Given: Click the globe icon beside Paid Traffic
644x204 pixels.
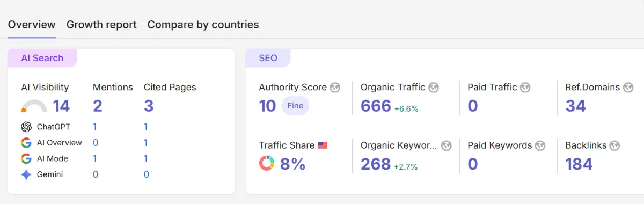Looking at the screenshot, I should (x=525, y=88).
